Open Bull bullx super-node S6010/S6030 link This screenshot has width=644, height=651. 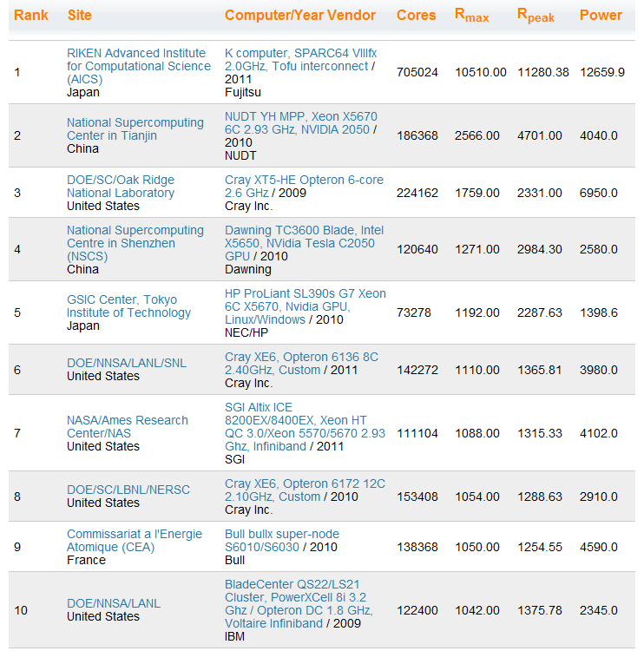pyautogui.click(x=282, y=541)
